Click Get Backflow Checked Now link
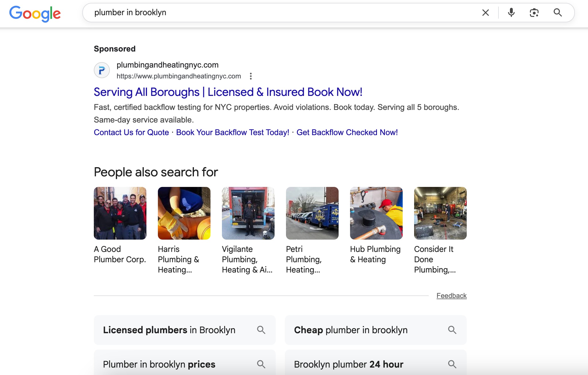The width and height of the screenshot is (588, 375). pyautogui.click(x=347, y=132)
